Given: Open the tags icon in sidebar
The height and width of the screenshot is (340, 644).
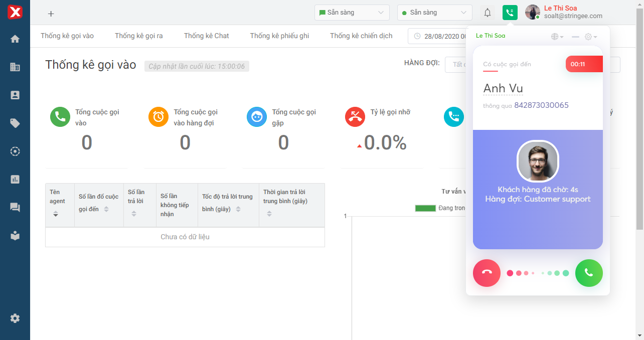Looking at the screenshot, I should [x=15, y=123].
